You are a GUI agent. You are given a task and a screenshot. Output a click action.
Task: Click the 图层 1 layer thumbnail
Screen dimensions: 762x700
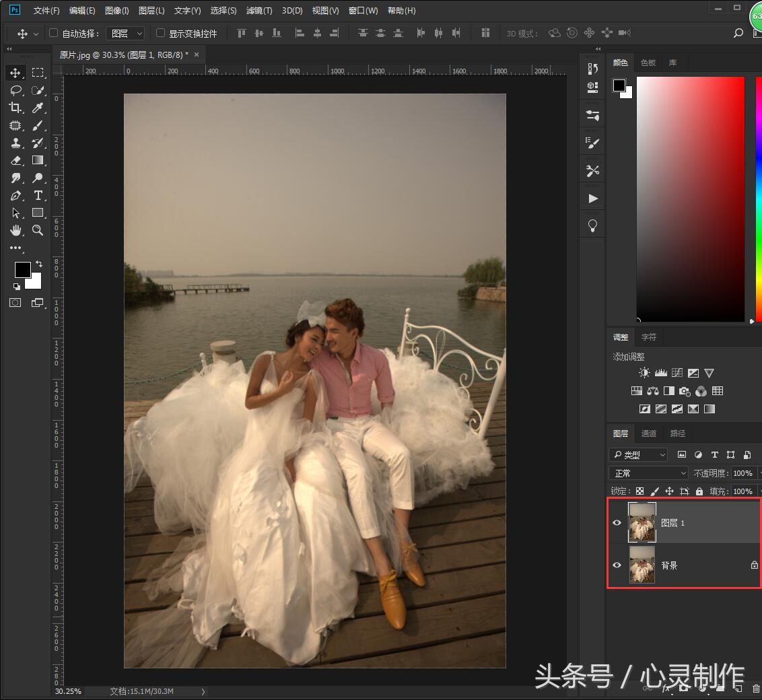[x=642, y=522]
